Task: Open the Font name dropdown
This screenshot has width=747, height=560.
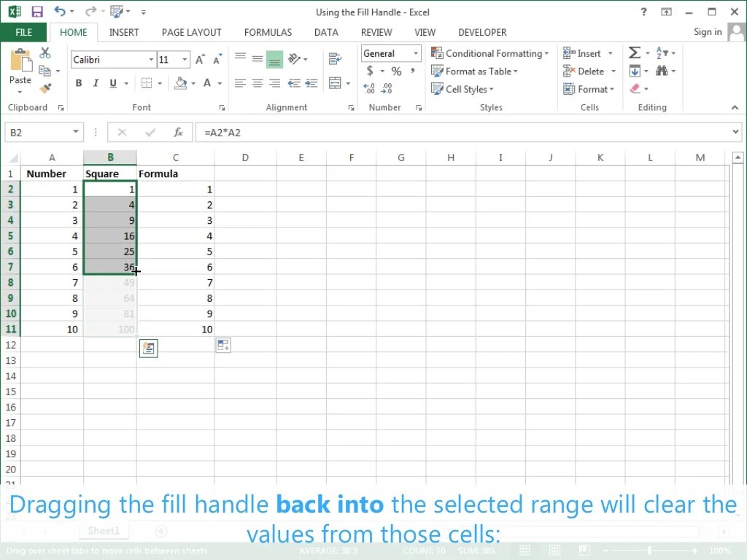Action: click(x=151, y=59)
